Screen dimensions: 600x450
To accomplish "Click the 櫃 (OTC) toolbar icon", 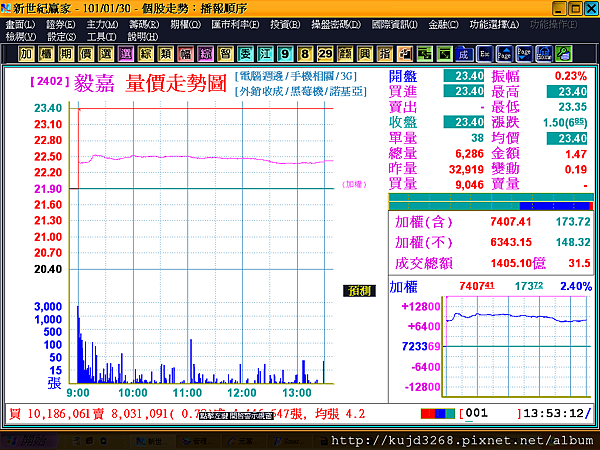I will coord(46,54).
